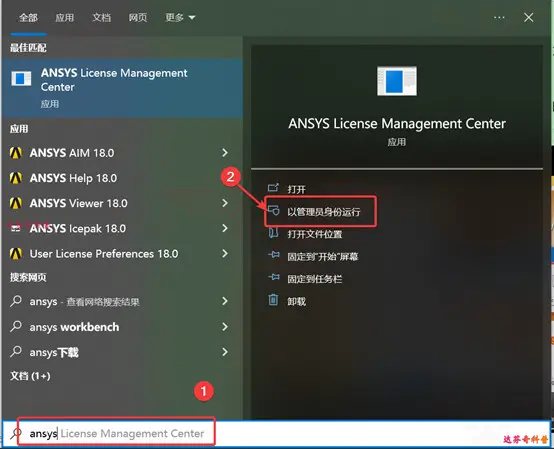Select the 'ansys下载' suggestion
554x449 pixels.
(122, 351)
